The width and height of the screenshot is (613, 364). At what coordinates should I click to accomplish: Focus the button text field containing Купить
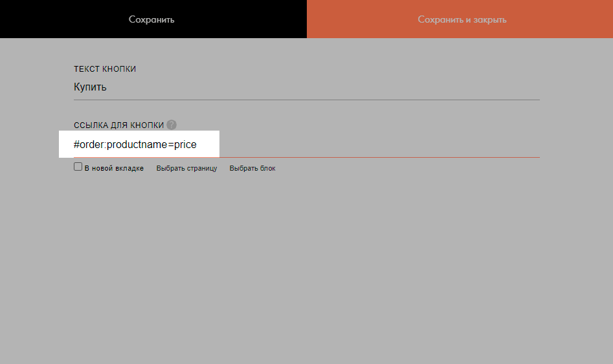tap(91, 87)
